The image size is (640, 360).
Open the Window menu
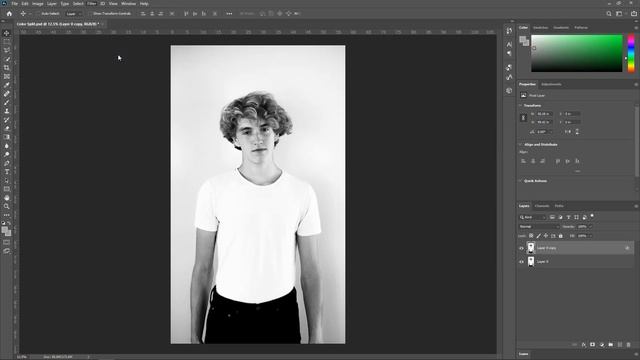pyautogui.click(x=128, y=4)
